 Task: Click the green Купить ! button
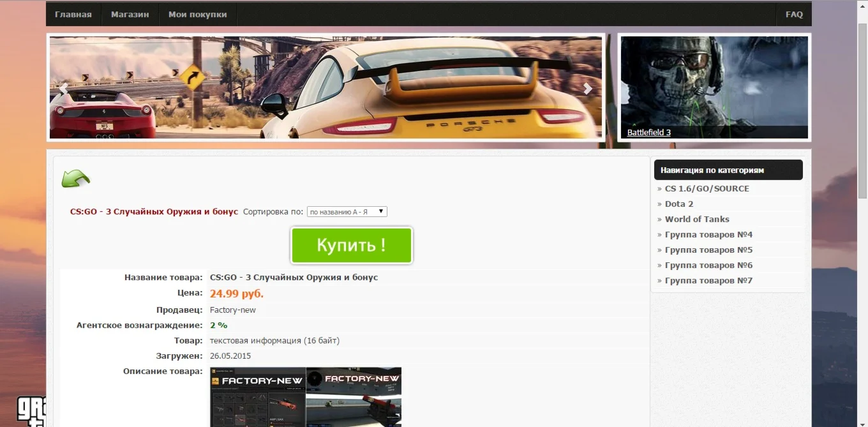click(x=352, y=245)
